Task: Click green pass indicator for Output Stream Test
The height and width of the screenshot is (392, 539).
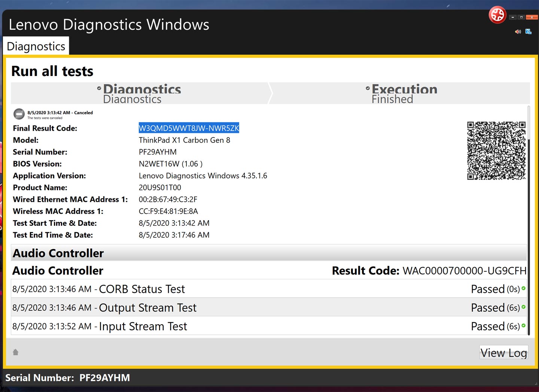Action: point(524,307)
